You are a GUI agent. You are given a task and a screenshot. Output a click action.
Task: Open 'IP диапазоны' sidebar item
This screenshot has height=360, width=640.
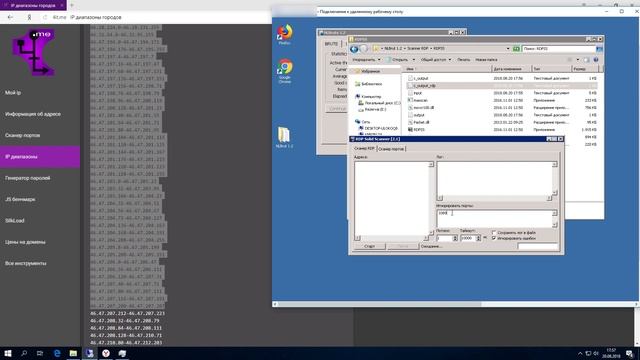[x=40, y=157]
